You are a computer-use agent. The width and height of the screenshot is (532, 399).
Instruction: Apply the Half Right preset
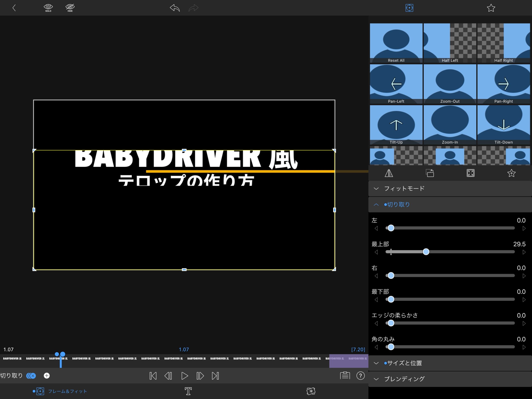[x=504, y=43]
